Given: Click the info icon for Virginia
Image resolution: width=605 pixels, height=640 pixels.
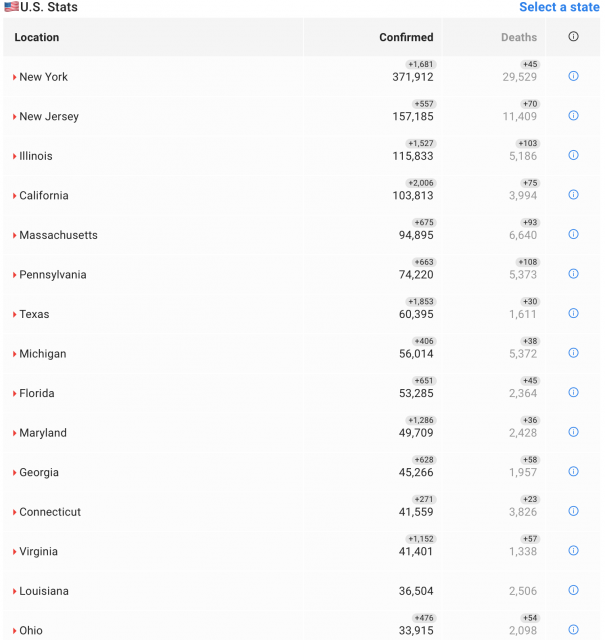Looking at the screenshot, I should pyautogui.click(x=573, y=550).
